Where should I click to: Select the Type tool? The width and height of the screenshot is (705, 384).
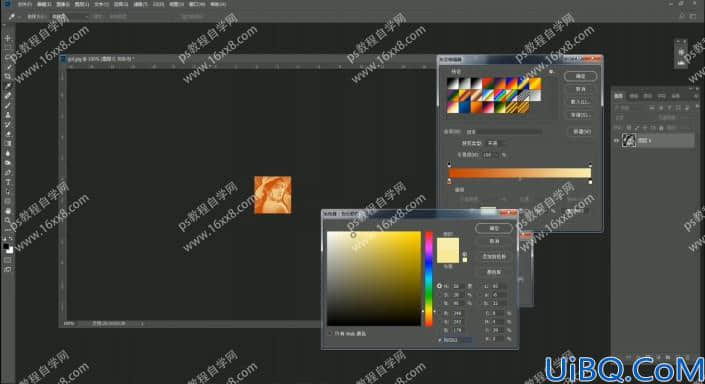(x=8, y=182)
